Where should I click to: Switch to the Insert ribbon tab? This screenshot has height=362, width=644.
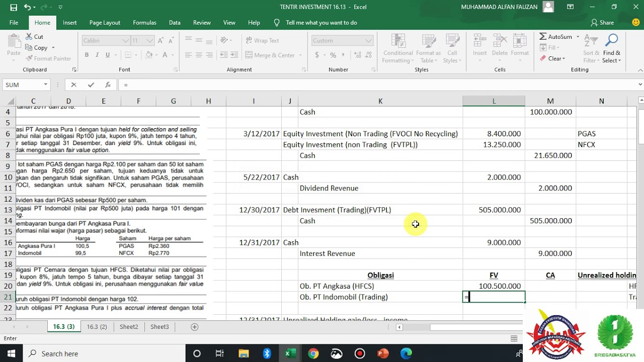click(70, 23)
